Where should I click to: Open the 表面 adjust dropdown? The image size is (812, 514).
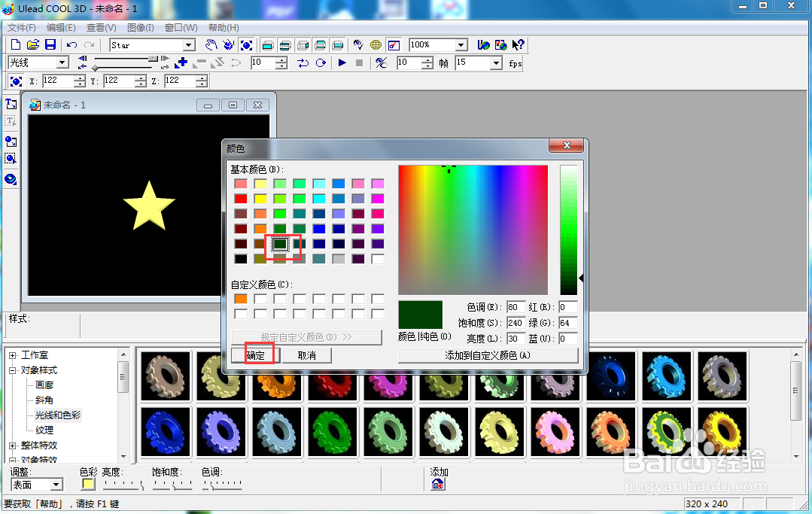[x=56, y=485]
